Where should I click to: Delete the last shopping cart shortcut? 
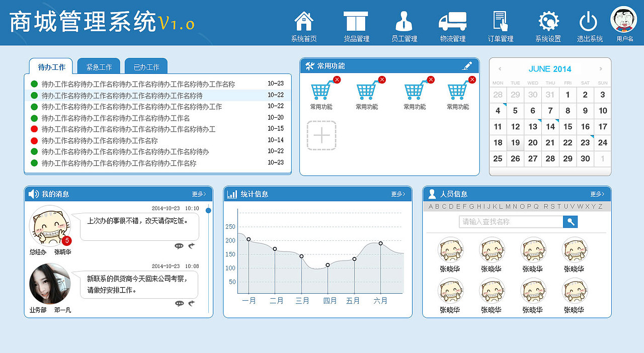472,79
